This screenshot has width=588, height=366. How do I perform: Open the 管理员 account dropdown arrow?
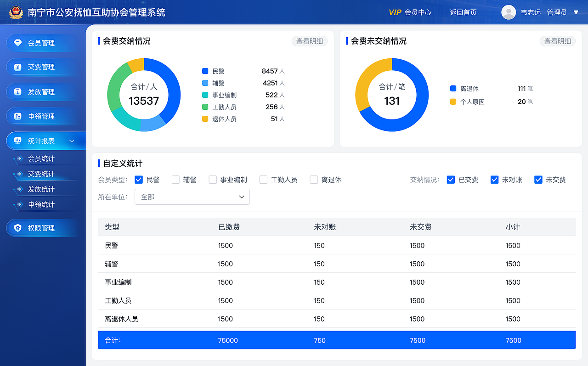(x=575, y=12)
